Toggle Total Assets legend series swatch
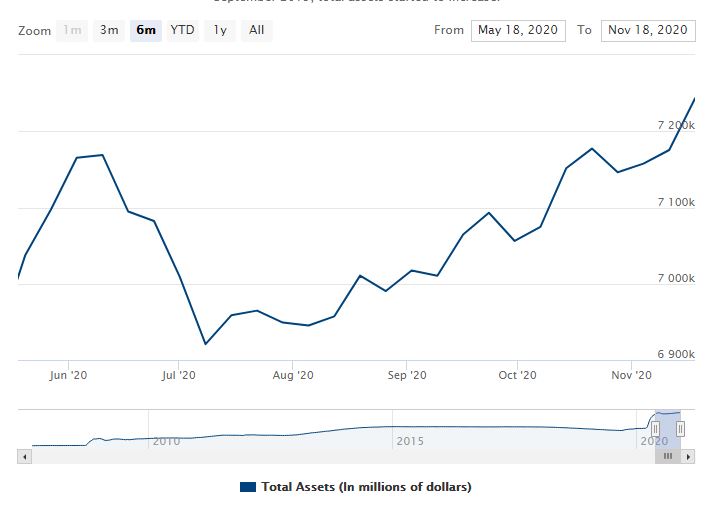 point(248,487)
